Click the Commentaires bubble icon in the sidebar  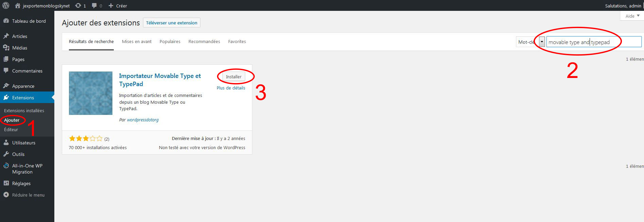coord(6,71)
